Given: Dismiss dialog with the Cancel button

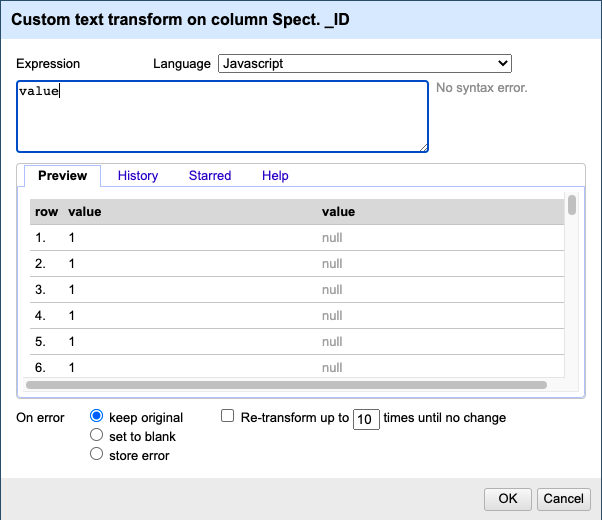Looking at the screenshot, I should 564,499.
